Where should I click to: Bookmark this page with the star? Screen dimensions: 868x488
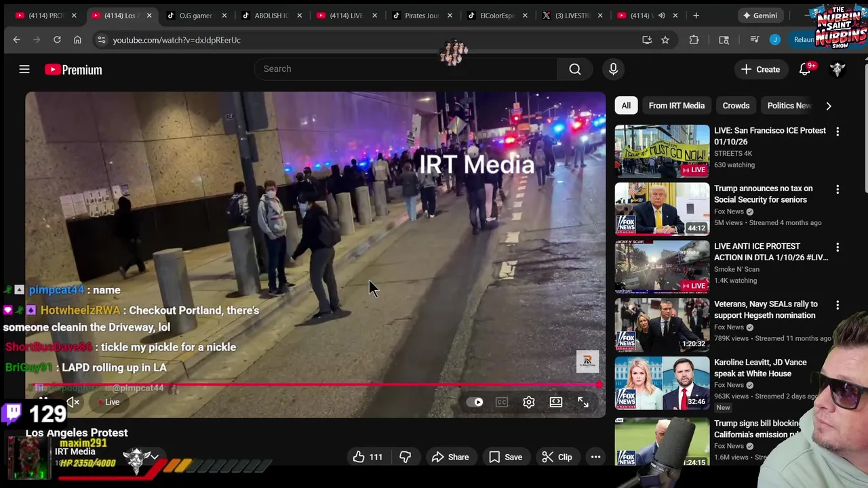click(665, 40)
